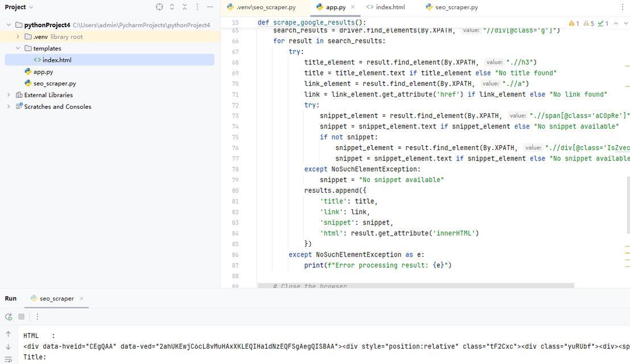Image resolution: width=630 pixels, height=364 pixels.
Task: Close the seo_scraper run tab
Action: point(81,299)
